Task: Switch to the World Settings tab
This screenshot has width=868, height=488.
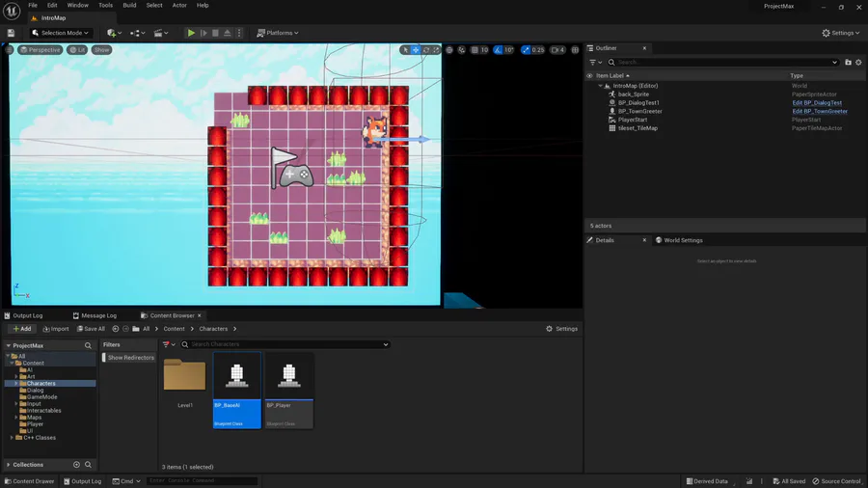Action: [679, 240]
